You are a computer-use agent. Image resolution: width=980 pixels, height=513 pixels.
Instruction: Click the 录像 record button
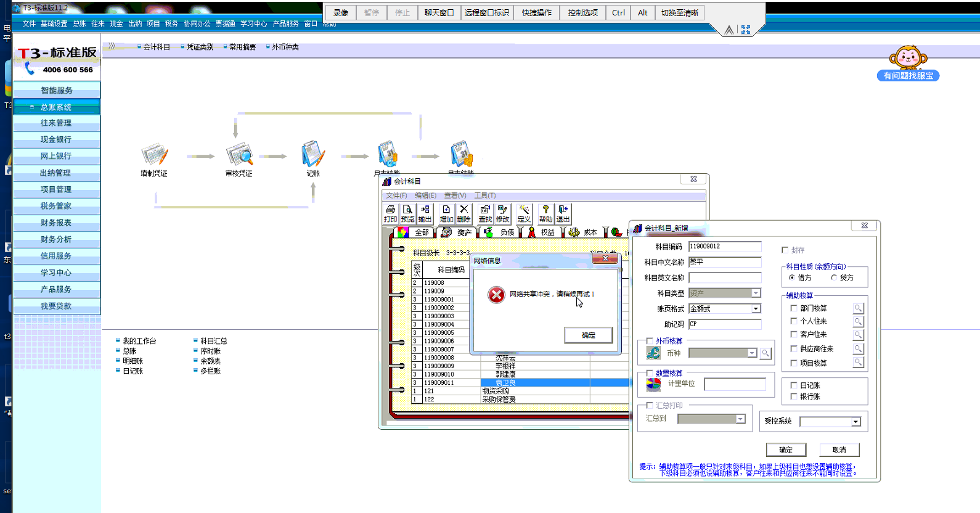coord(341,12)
